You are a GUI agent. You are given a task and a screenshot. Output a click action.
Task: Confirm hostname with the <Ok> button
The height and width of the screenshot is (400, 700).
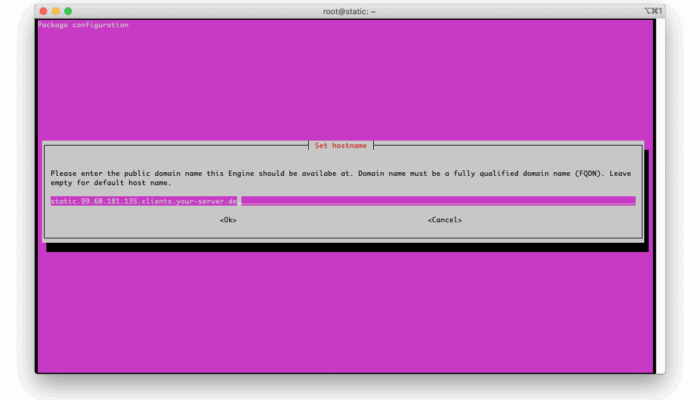click(x=228, y=220)
